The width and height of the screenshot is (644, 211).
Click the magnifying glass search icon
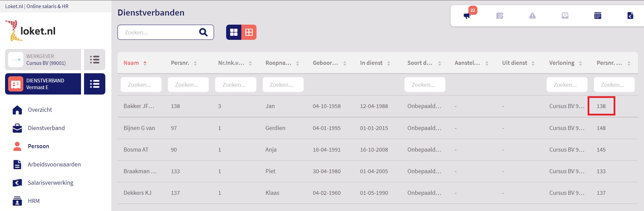[203, 32]
